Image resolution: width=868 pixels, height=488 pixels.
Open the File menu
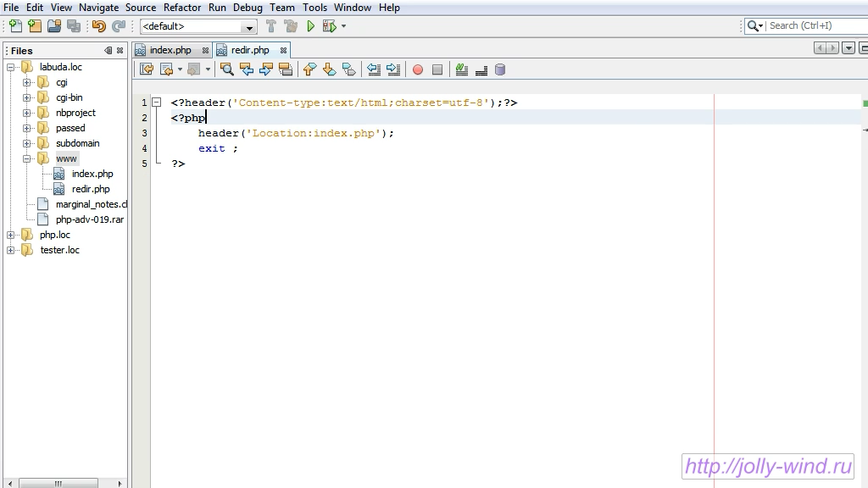(11, 8)
